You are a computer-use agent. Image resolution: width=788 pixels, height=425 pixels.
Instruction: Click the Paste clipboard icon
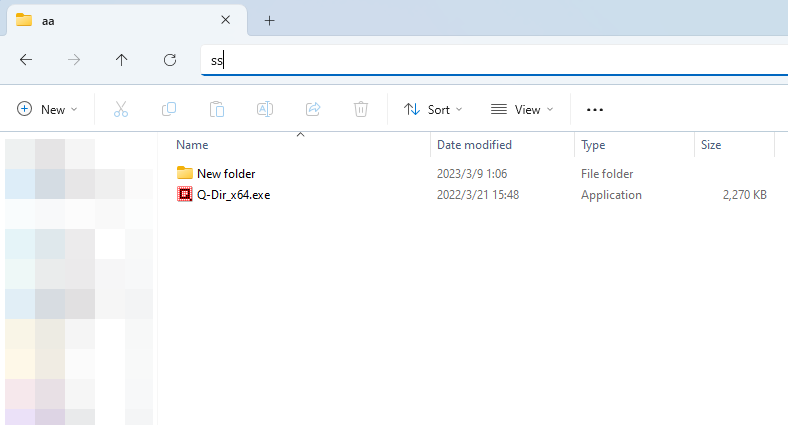[x=217, y=109]
